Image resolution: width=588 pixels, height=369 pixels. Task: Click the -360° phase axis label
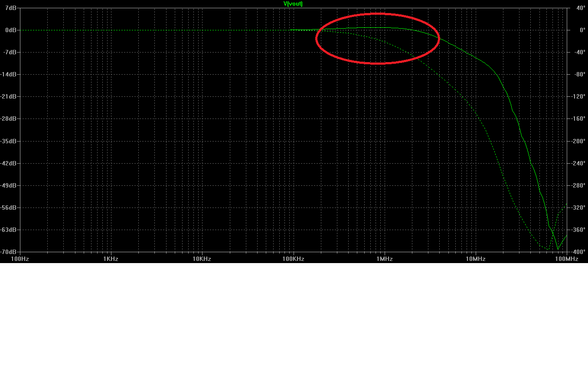point(578,230)
